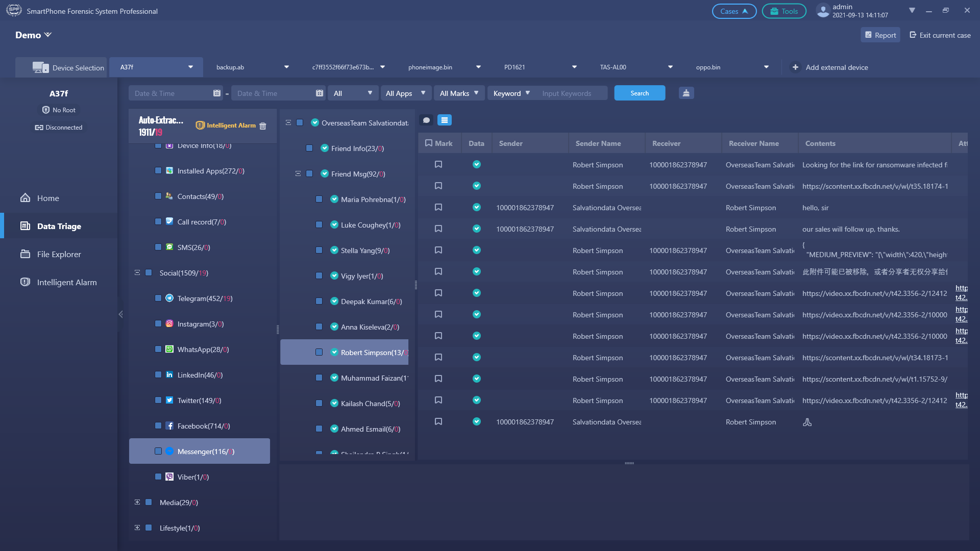Bookmark 'our sales will follow up' row
This screenshot has width=980, height=551.
438,229
